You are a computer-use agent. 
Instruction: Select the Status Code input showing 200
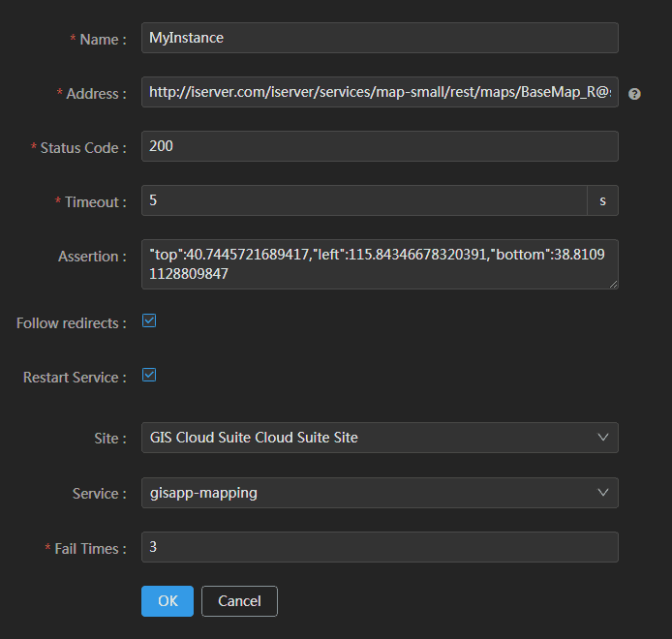coord(380,147)
